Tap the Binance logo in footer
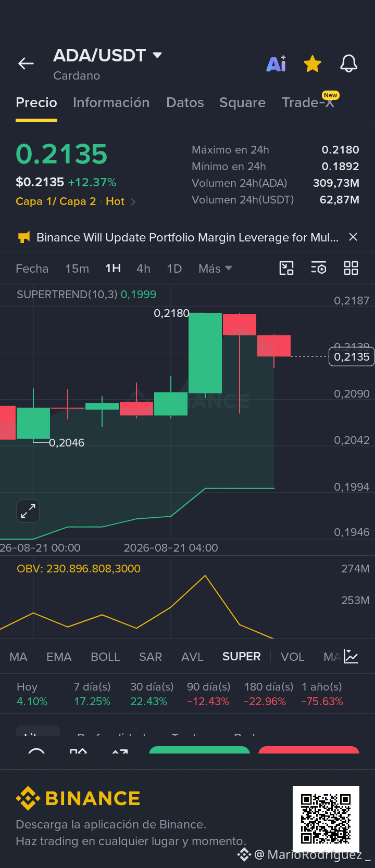375x868 pixels. point(78,798)
